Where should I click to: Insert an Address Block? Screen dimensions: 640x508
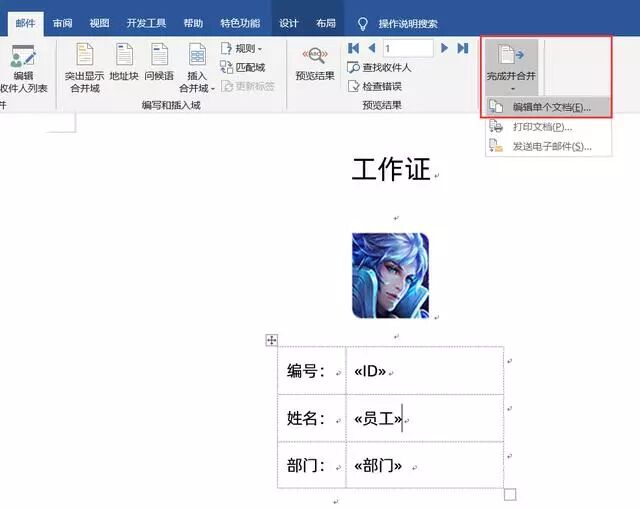click(x=124, y=62)
